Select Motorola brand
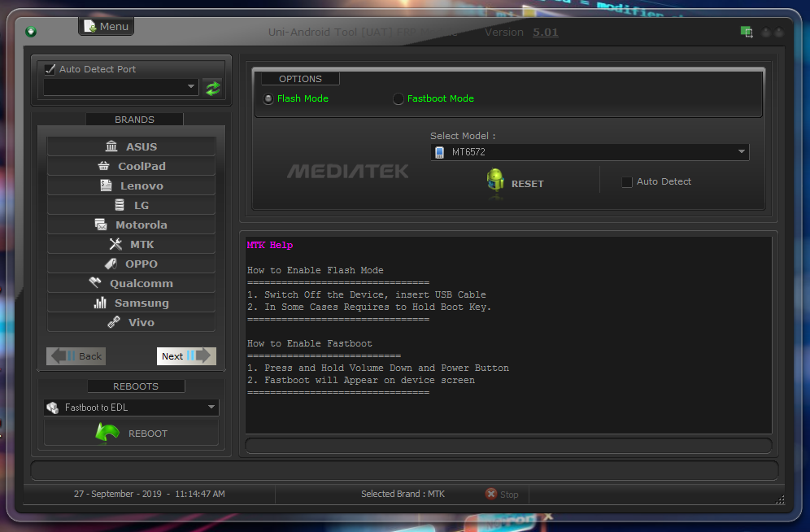The width and height of the screenshot is (810, 532). click(131, 225)
